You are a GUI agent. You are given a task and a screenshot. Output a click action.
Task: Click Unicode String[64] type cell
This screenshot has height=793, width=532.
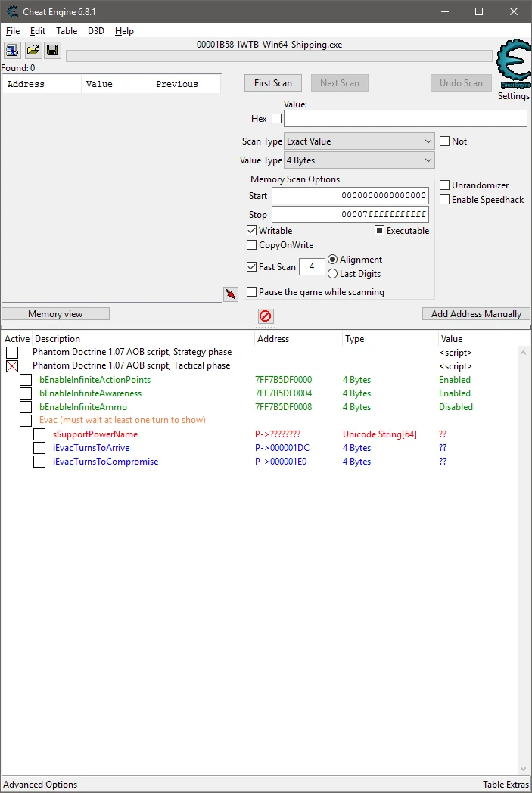[380, 434]
